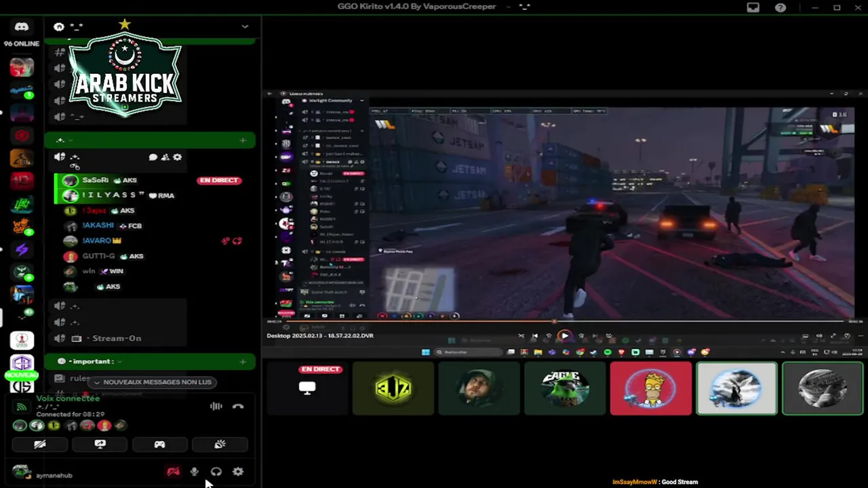Select the Eagle participant tile
The height and width of the screenshot is (488, 868).
pos(565,388)
